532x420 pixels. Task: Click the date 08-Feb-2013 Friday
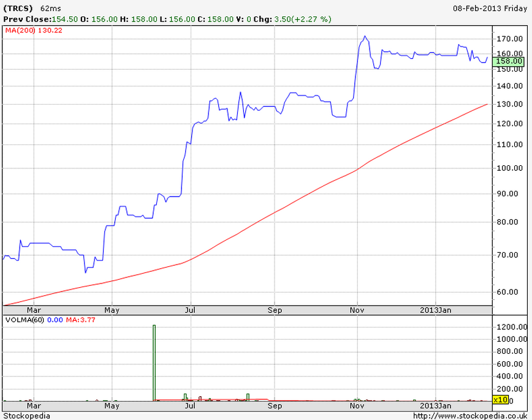(x=490, y=9)
